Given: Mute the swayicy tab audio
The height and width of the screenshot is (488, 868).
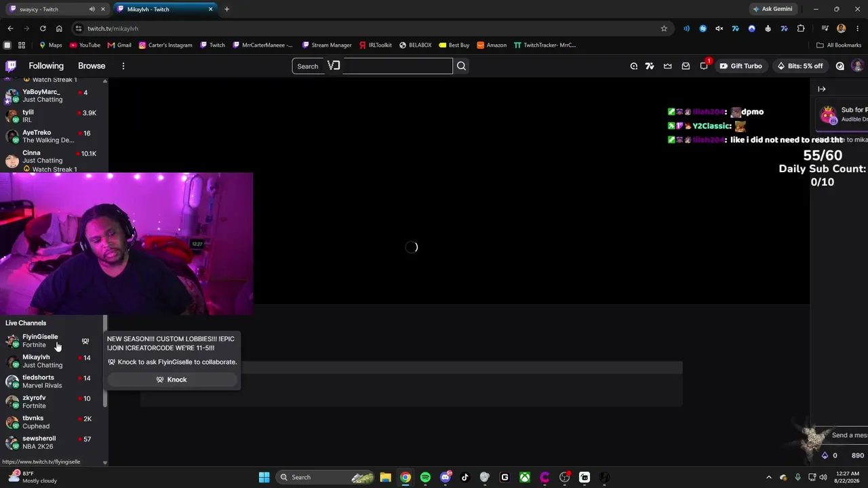Looking at the screenshot, I should tap(92, 9).
